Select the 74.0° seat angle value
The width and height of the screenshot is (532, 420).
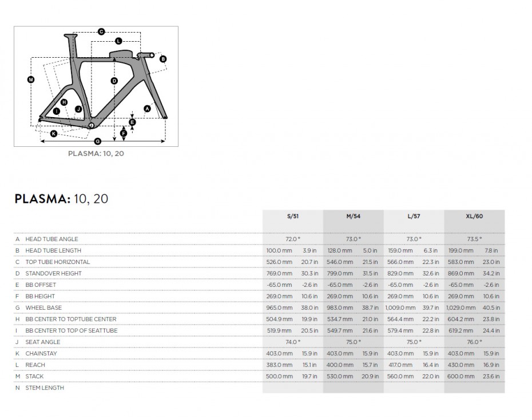pyautogui.click(x=293, y=342)
